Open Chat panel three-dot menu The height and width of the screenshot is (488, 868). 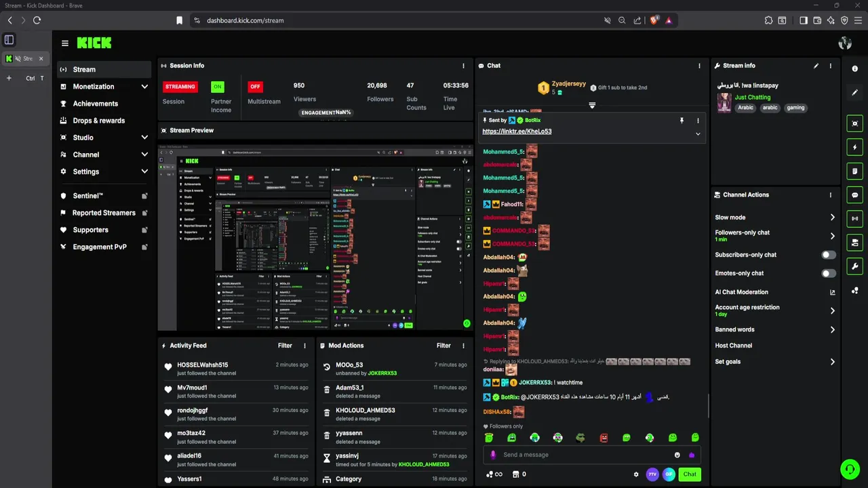[x=699, y=66]
